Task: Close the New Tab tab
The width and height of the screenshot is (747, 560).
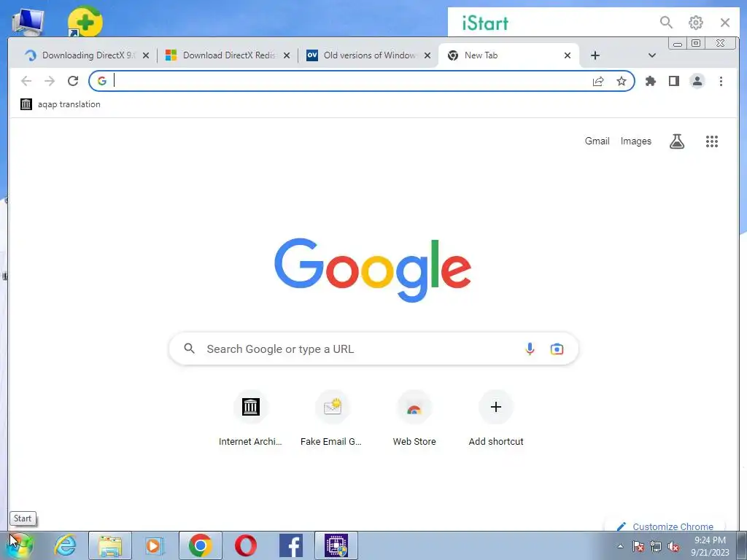Action: tap(568, 55)
